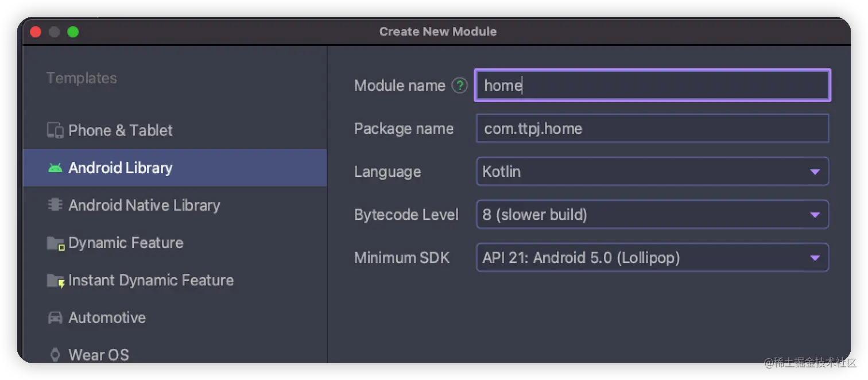Click the Create New Module title text
This screenshot has width=868, height=380.
point(437,32)
